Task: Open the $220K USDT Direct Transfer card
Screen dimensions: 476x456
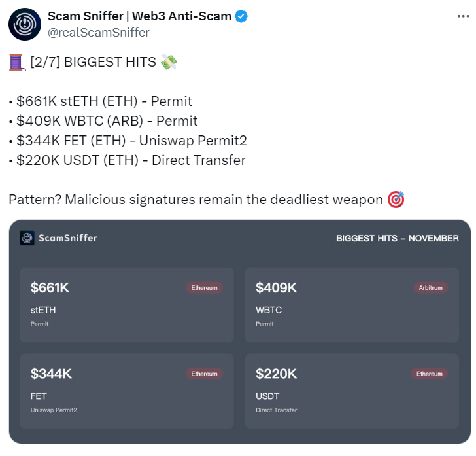Action: 352,391
